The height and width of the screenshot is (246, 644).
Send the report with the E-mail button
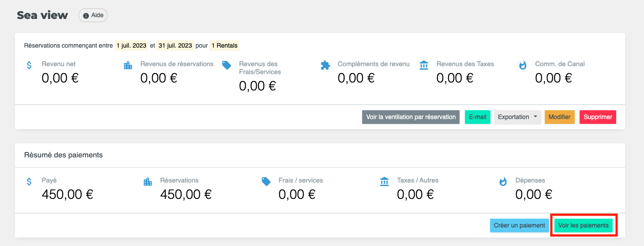coord(477,117)
